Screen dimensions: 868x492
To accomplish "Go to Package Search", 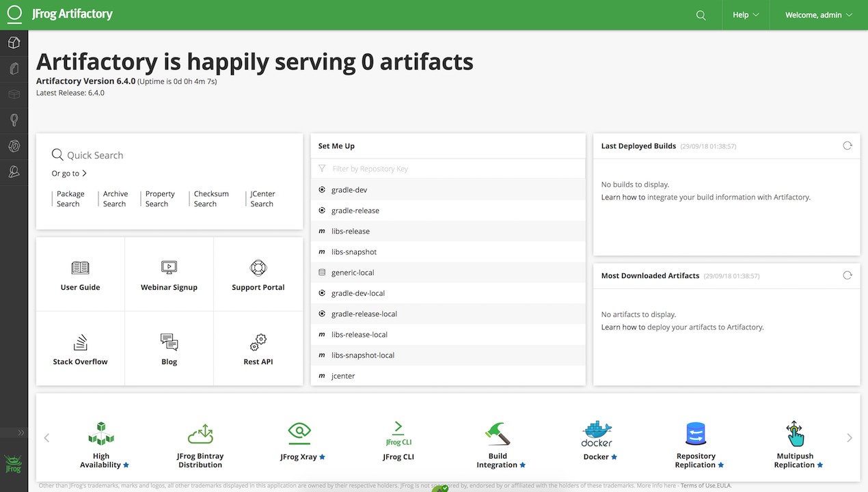I will pyautogui.click(x=70, y=199).
